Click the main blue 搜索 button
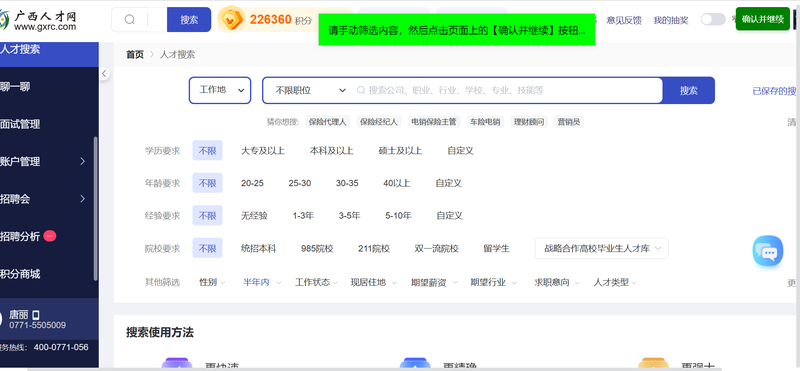 (x=688, y=90)
